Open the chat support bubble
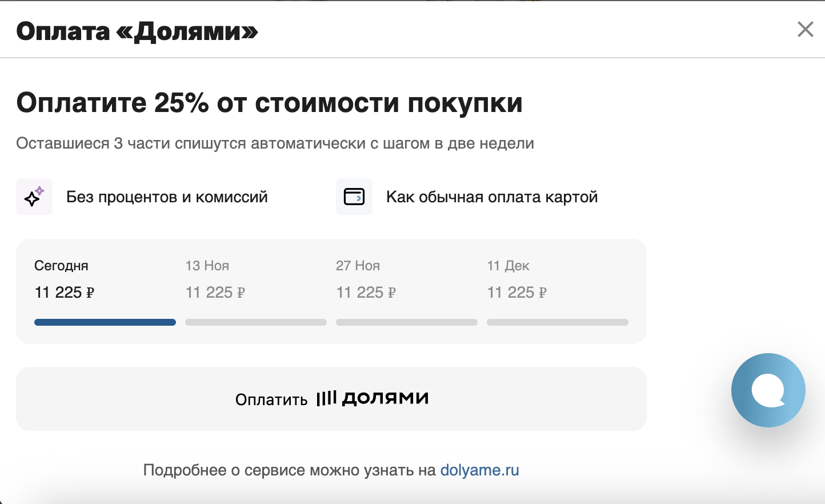This screenshot has height=504, width=825. click(768, 390)
